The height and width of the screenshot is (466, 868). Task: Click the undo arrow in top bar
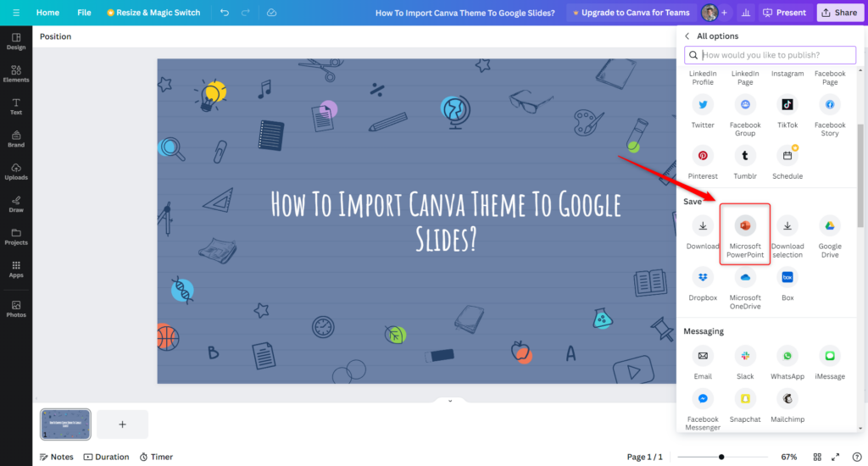pos(225,13)
